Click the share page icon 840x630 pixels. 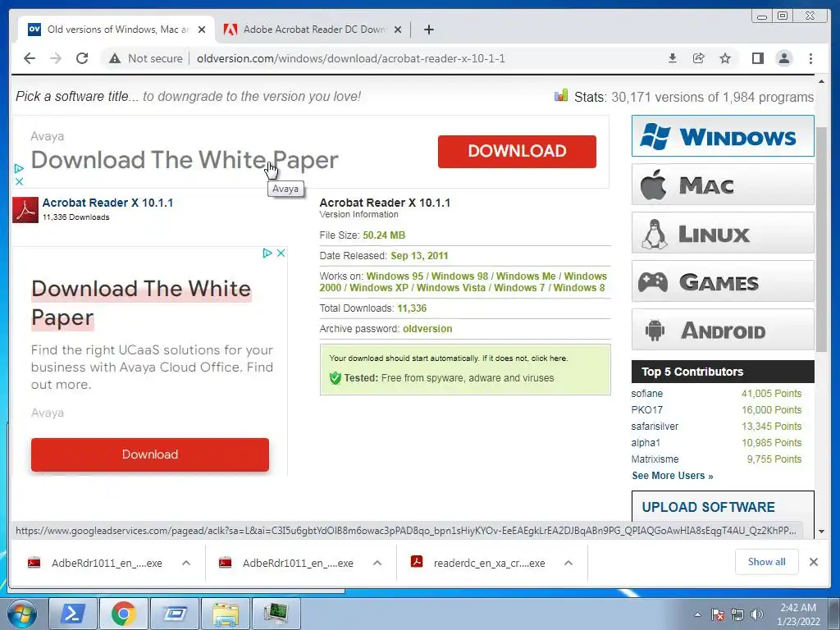click(699, 58)
